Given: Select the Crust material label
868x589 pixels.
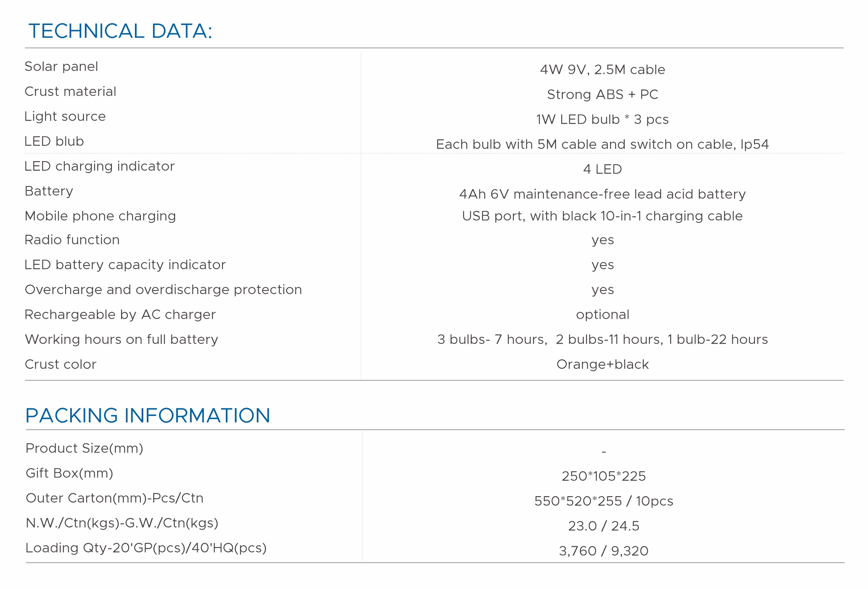Looking at the screenshot, I should coord(70,91).
